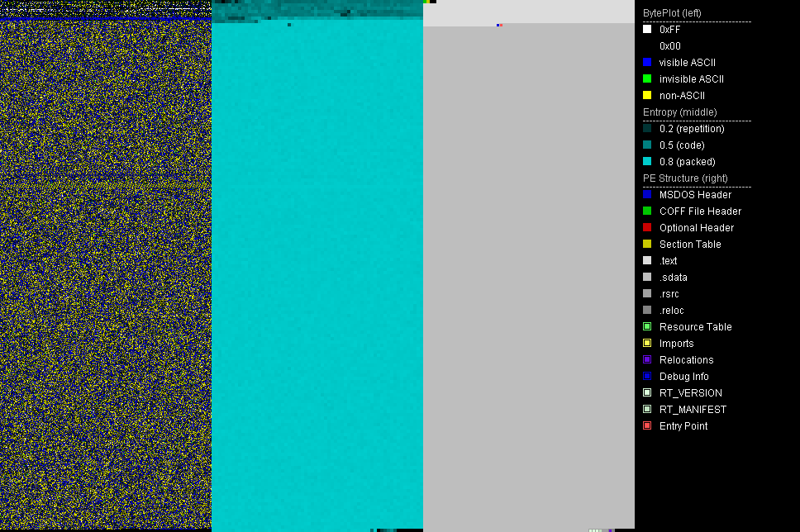Viewport: 800px width, 532px height.
Task: Click the RT_MANIFEST legend marker
Action: 647,410
